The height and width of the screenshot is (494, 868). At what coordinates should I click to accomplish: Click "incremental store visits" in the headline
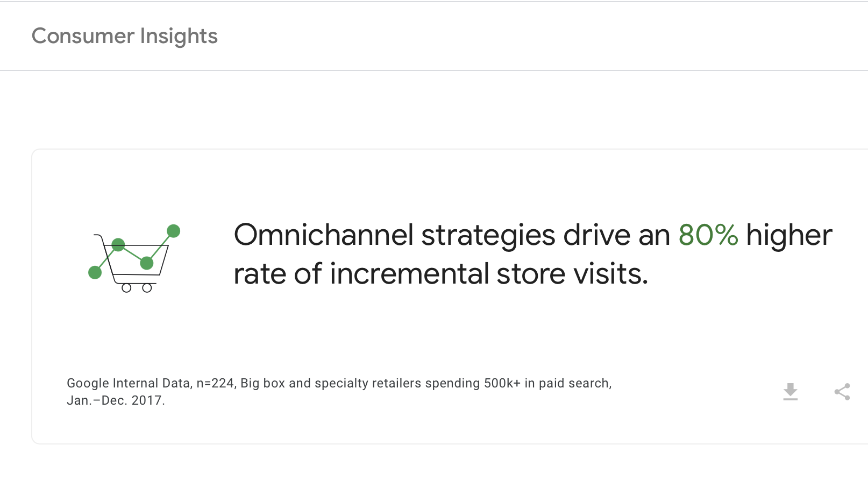488,274
